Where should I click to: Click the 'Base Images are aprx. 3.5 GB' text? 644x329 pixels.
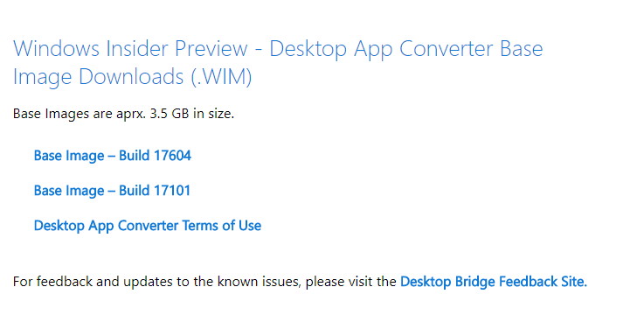123,114
